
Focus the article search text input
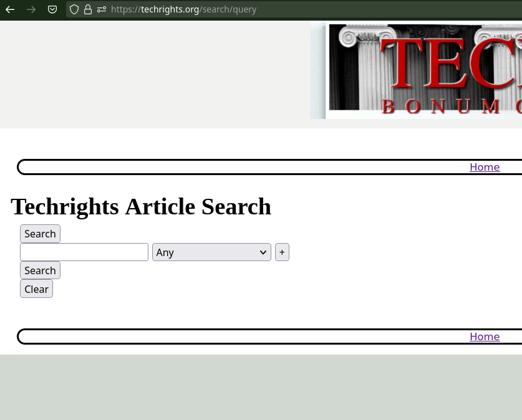tap(84, 252)
